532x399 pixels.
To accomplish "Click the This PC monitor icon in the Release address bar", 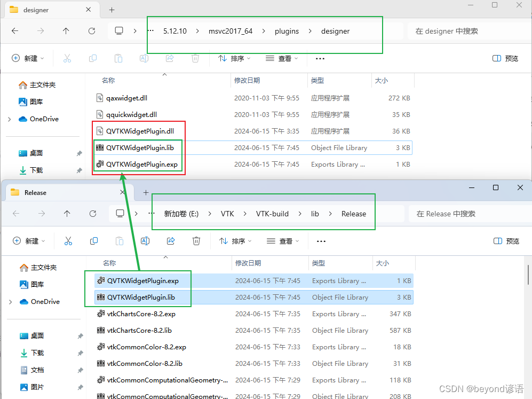I will point(120,214).
